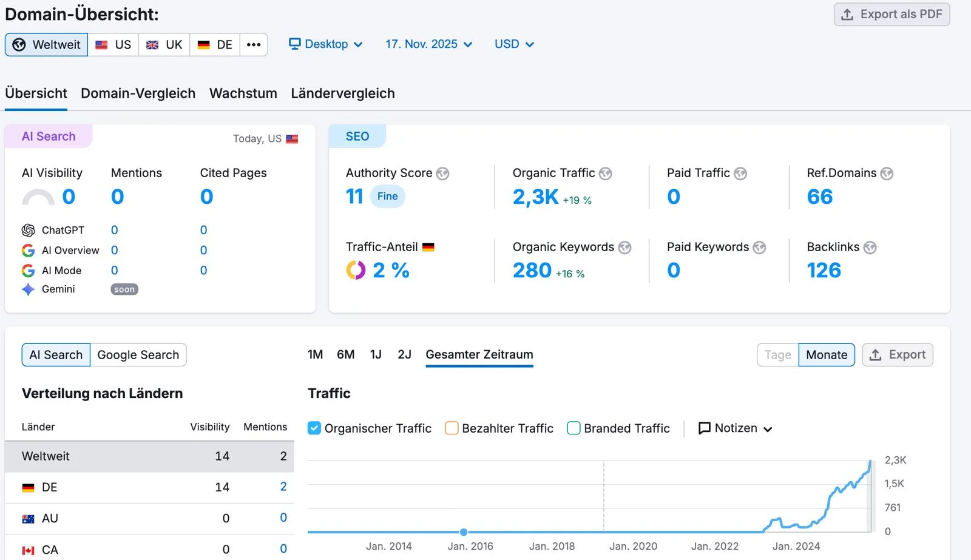Screen dimensions: 971x560
Task: Click the Gemini sparkle icon
Action: (x=29, y=289)
